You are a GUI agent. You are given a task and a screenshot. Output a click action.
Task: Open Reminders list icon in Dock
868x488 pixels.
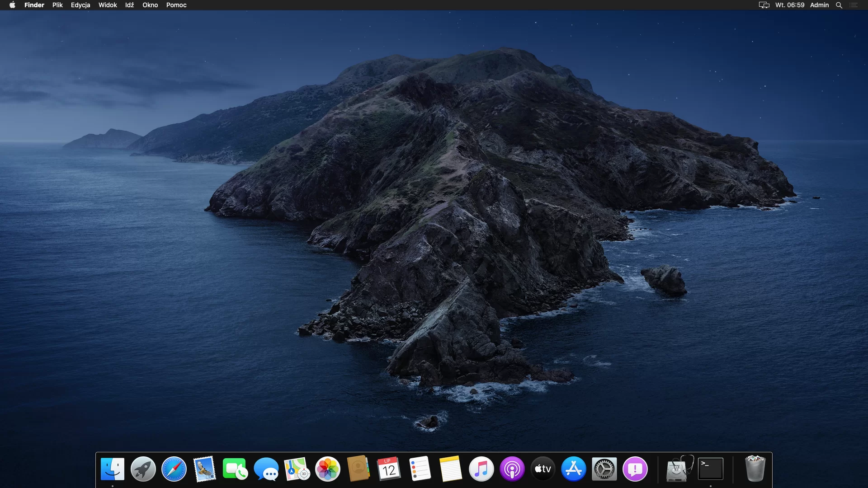click(420, 469)
